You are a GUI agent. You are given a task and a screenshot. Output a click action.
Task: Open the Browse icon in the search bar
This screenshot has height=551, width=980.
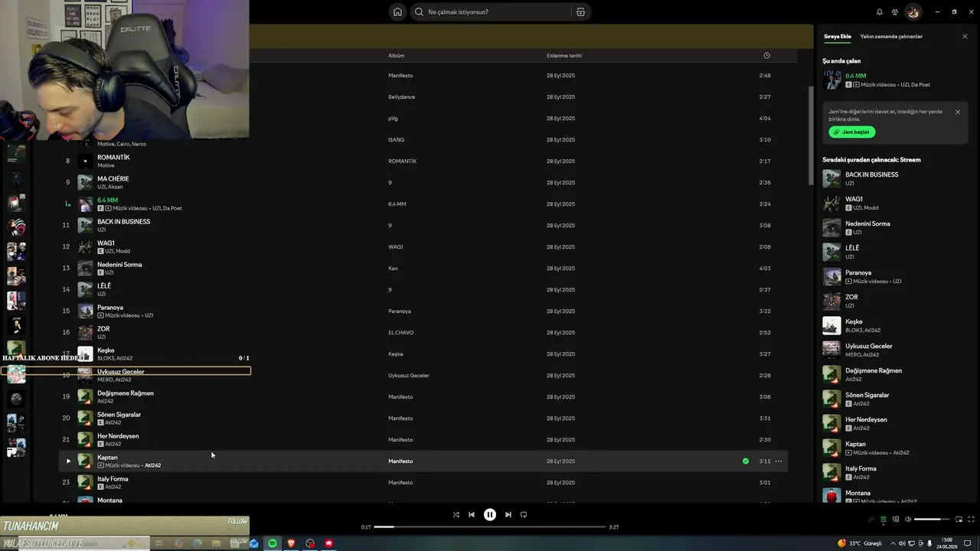[x=580, y=11]
